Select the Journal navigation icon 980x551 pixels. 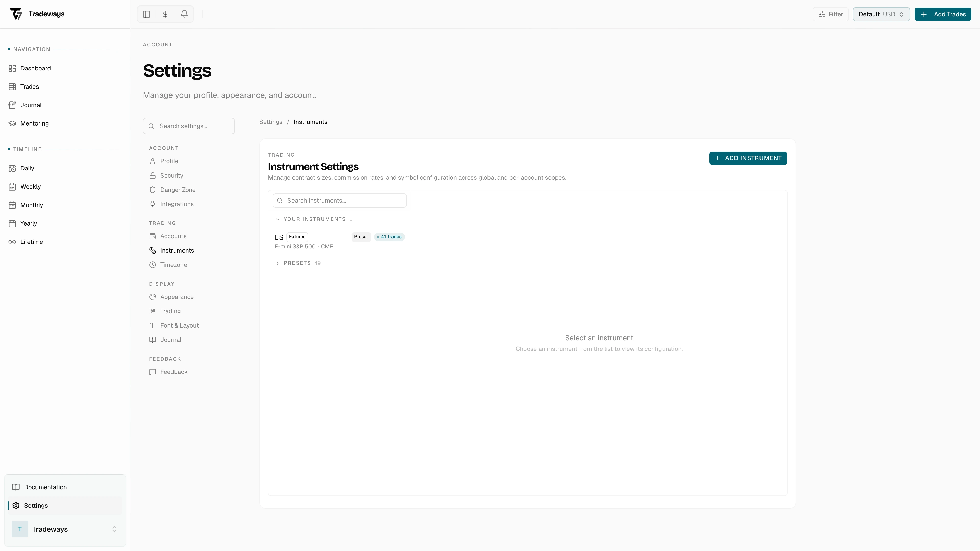click(x=13, y=105)
